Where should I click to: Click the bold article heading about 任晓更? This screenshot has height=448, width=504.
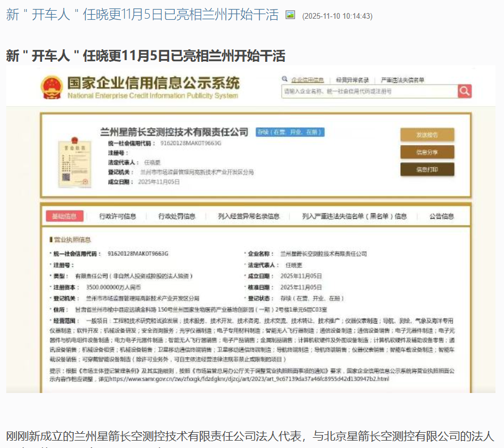[146, 56]
